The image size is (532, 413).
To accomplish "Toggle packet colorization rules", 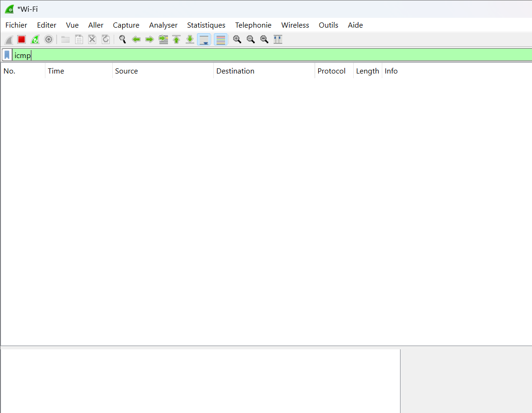I will click(x=220, y=40).
